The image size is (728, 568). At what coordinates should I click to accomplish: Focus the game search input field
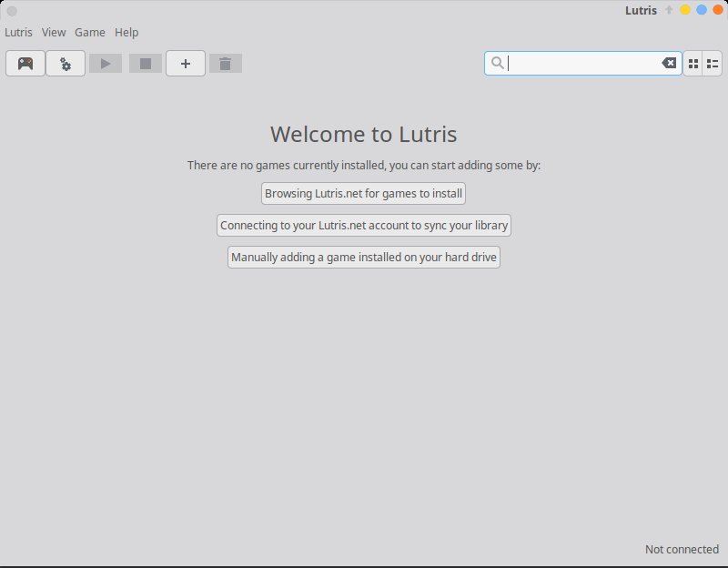pos(583,63)
